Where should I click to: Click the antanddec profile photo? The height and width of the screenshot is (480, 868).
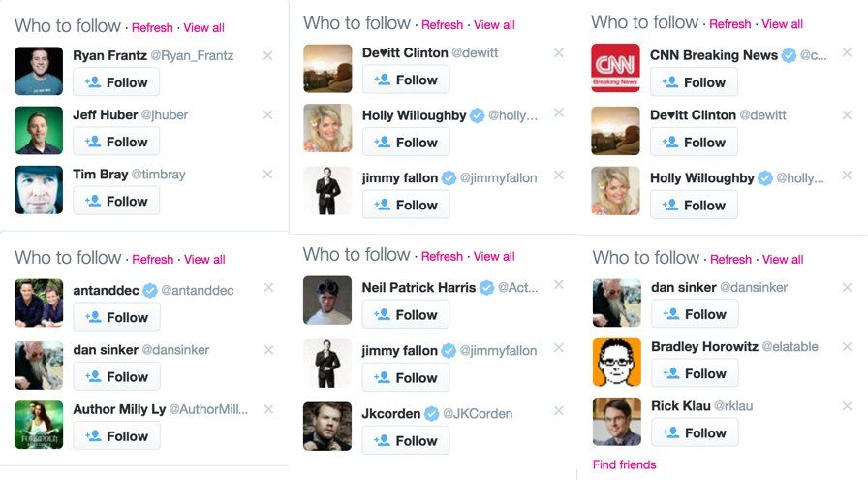pyautogui.click(x=39, y=304)
